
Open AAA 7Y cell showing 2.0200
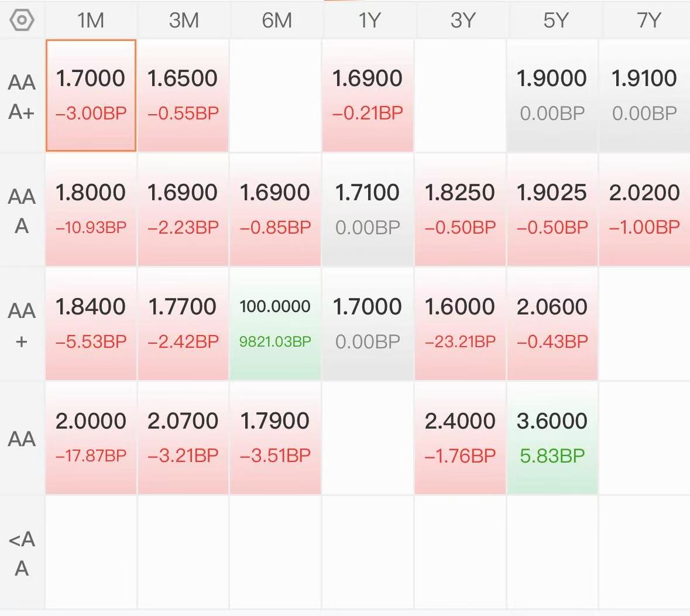(645, 210)
